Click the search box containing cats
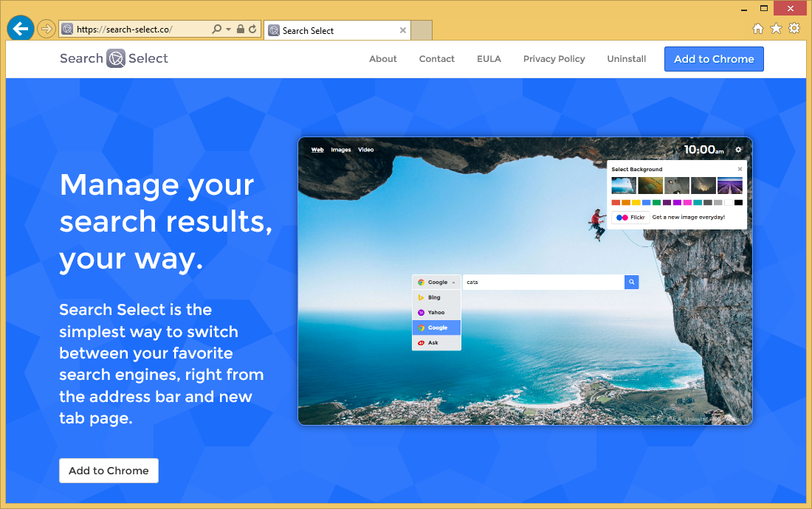 click(544, 283)
